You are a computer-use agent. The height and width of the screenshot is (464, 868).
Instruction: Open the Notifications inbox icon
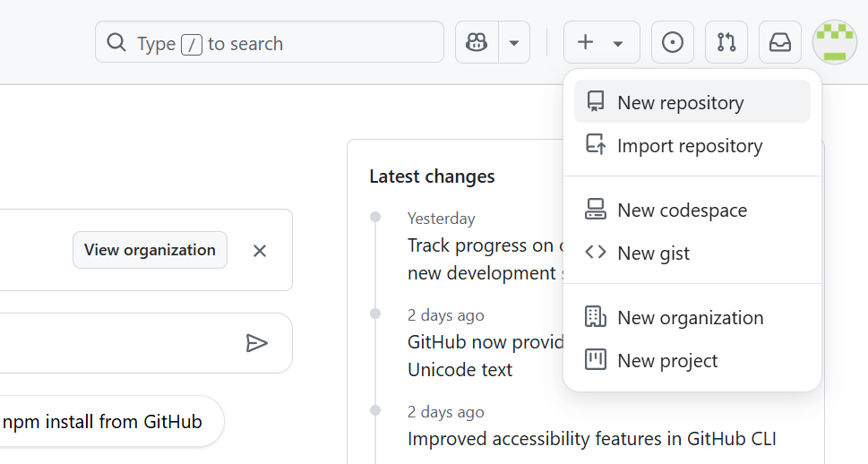point(780,43)
